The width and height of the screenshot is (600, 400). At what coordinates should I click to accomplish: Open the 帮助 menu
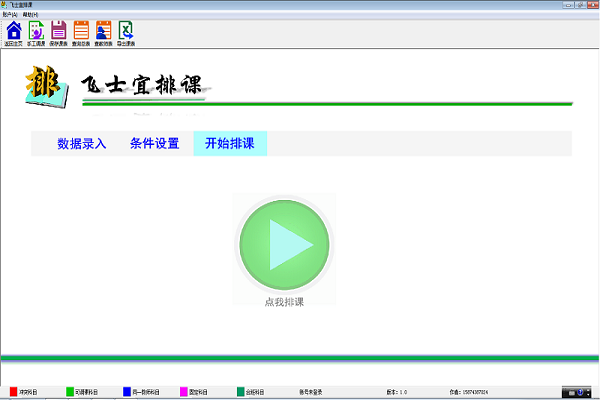(x=30, y=15)
